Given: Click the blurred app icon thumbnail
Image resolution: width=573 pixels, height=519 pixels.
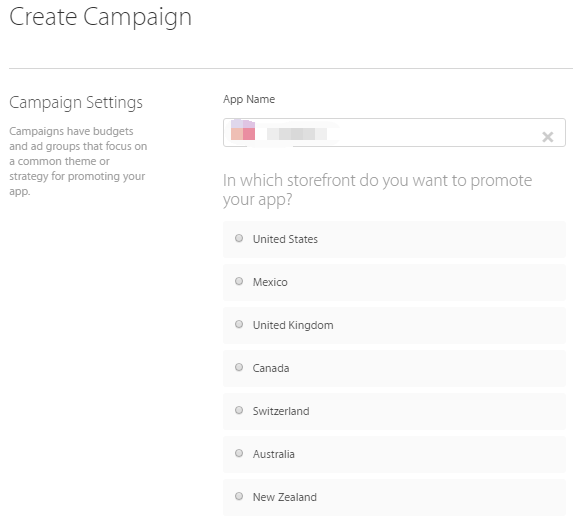Looking at the screenshot, I should [x=243, y=130].
